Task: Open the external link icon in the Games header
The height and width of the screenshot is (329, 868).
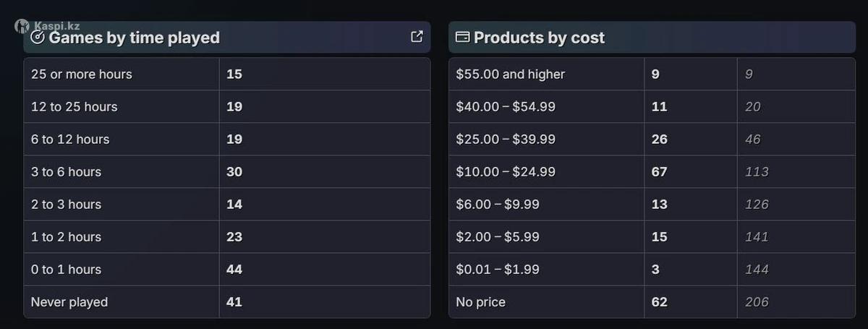Action: (x=417, y=37)
